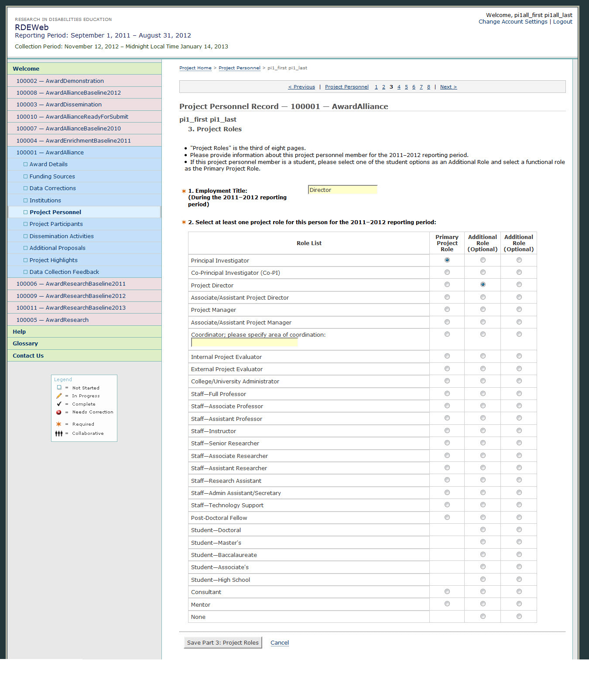This screenshot has width=589, height=700.
Task: Open Project Home breadcrumb link
Action: click(195, 68)
